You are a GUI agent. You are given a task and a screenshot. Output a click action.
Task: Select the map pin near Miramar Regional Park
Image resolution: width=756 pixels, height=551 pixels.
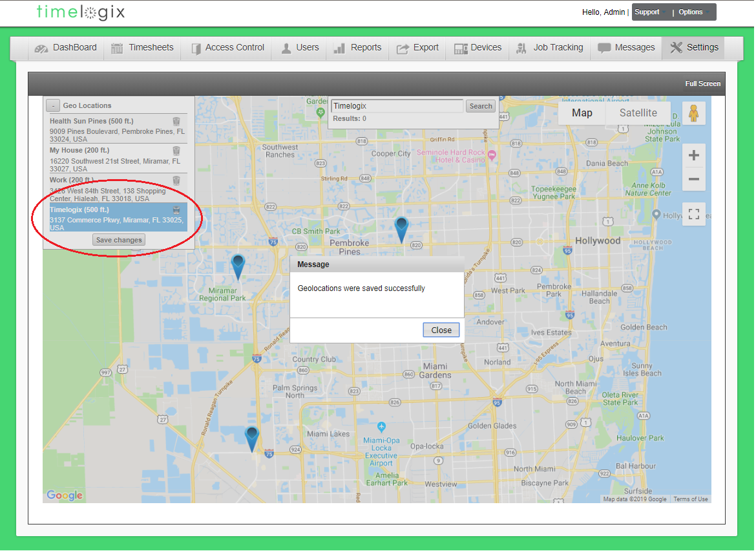click(238, 267)
